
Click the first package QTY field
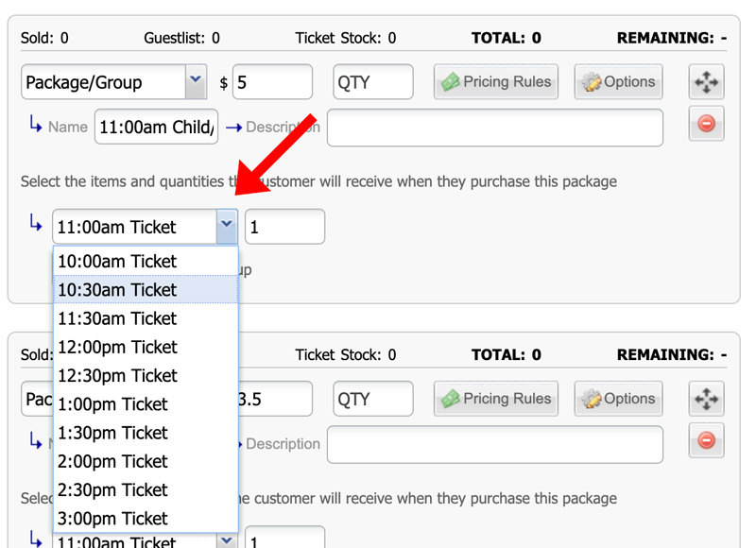tap(372, 82)
